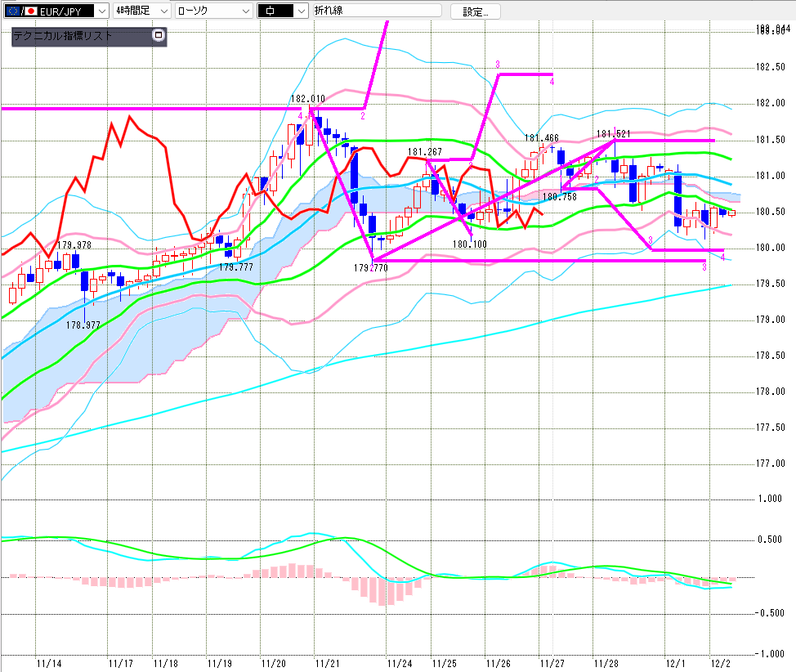The image size is (796, 672).
Task: Click the Japan flag icon next to EUR/JPY
Action: coord(30,11)
